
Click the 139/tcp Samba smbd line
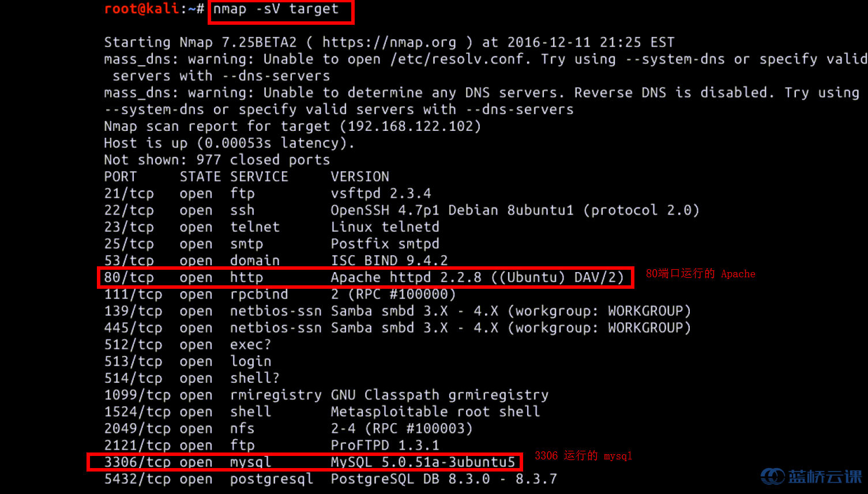pyautogui.click(x=397, y=311)
